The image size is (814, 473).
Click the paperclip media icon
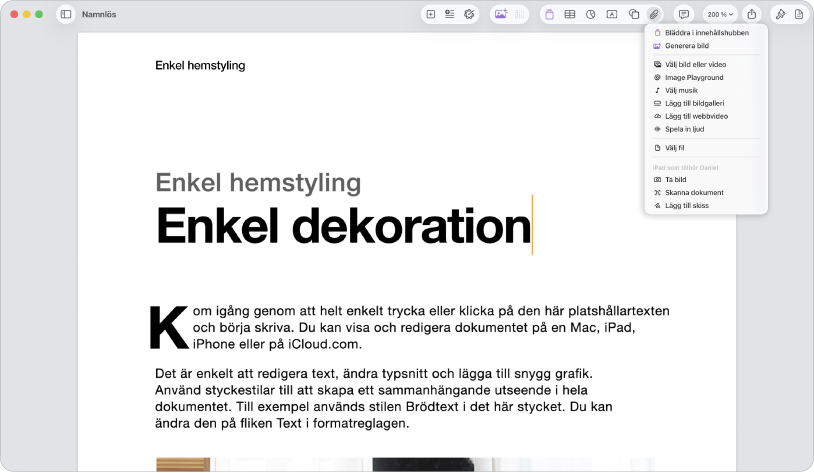click(654, 15)
